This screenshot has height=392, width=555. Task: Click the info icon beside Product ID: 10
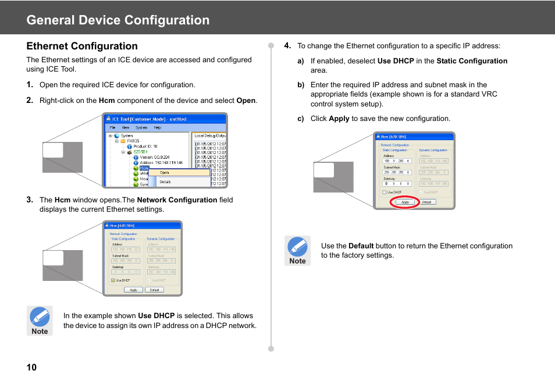tap(130, 147)
